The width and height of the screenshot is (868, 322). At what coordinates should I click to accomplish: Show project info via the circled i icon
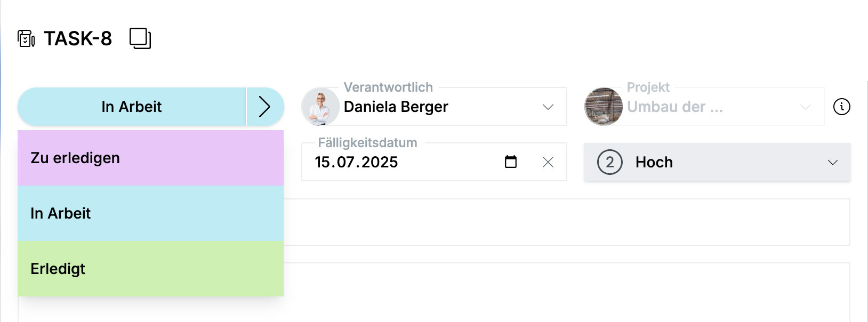(x=842, y=107)
